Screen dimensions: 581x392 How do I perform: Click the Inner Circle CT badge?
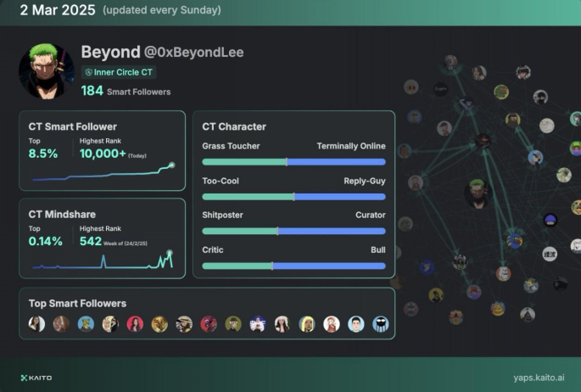[118, 72]
